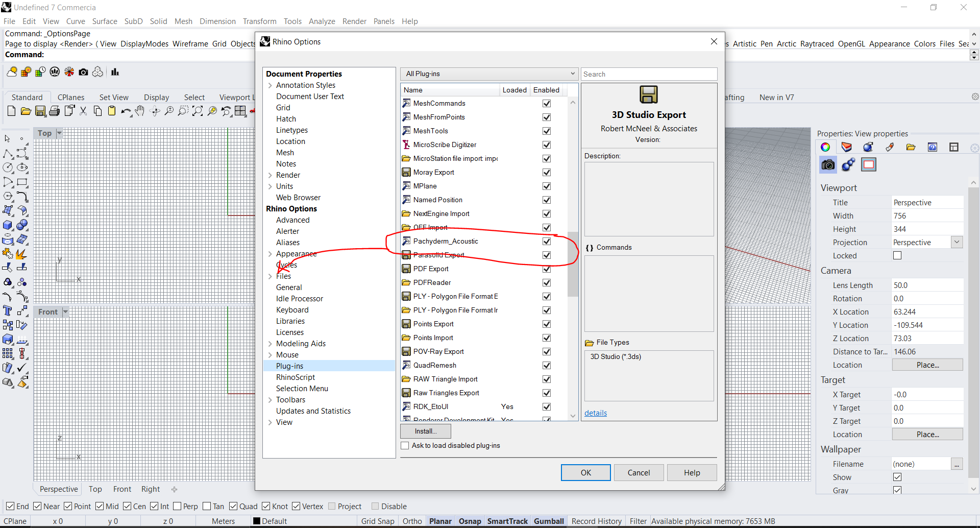Select Keyboard in the Rhino Options tree
The height and width of the screenshot is (528, 980).
292,310
